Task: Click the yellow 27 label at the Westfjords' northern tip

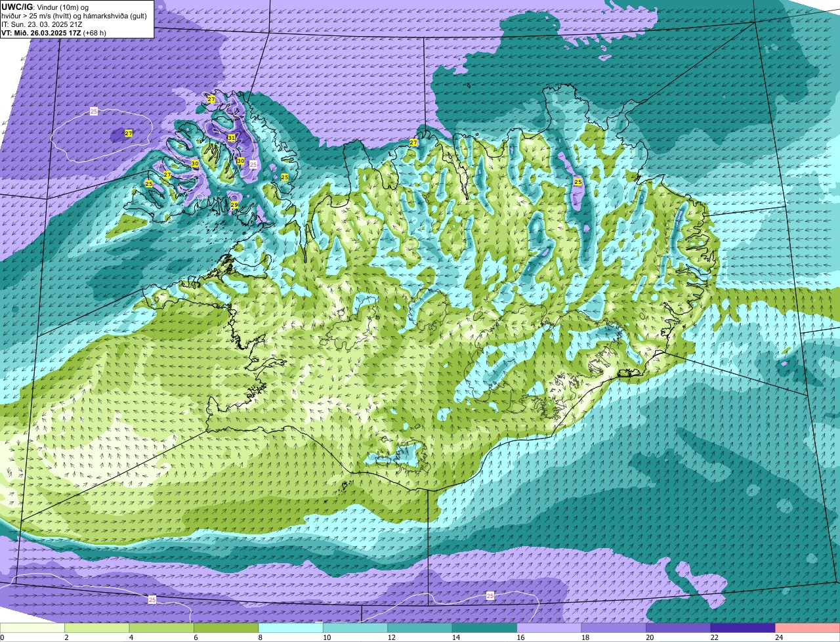Action: click(x=211, y=99)
